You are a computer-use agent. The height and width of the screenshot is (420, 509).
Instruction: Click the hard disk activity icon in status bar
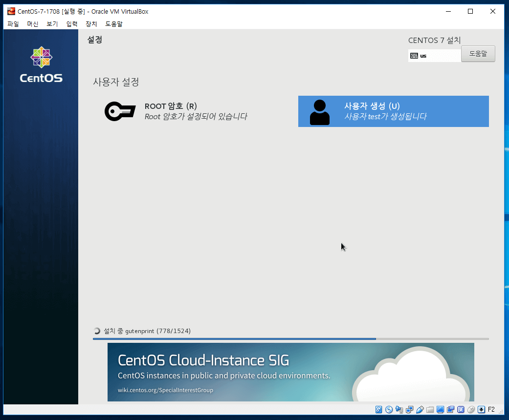(379, 409)
